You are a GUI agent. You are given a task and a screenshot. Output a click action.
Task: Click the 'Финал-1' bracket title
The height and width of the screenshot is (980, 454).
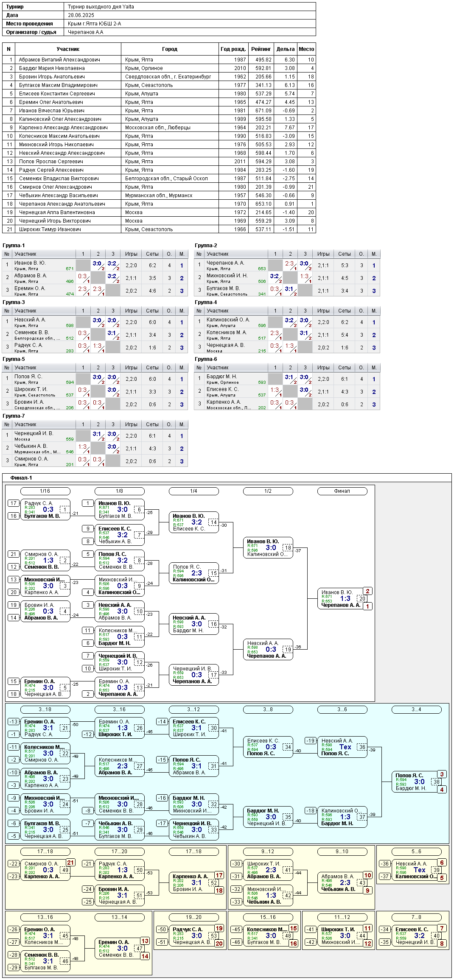click(x=21, y=478)
